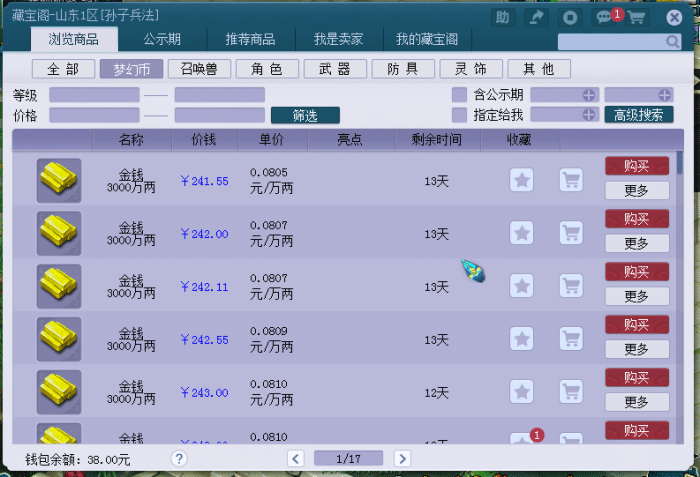Go to previous page arrow
Screen dimensions: 700x477
click(x=296, y=458)
